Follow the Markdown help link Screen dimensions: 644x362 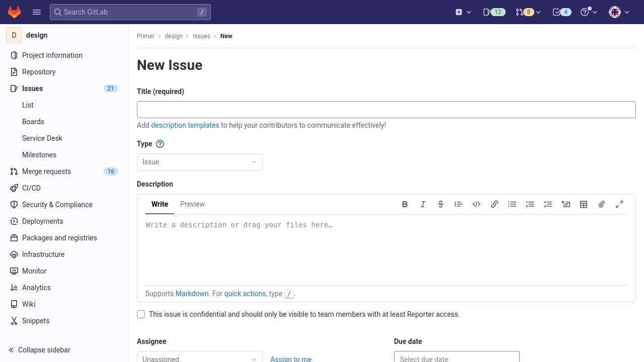coord(192,294)
